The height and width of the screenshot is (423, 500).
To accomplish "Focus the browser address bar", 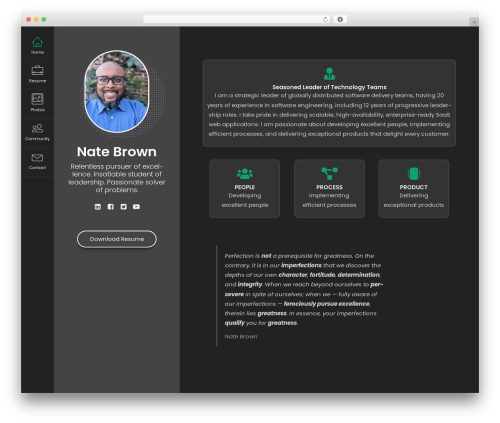I will 237,19.
